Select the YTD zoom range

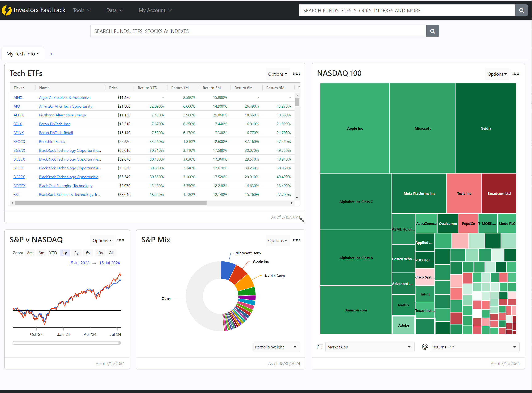coord(53,253)
